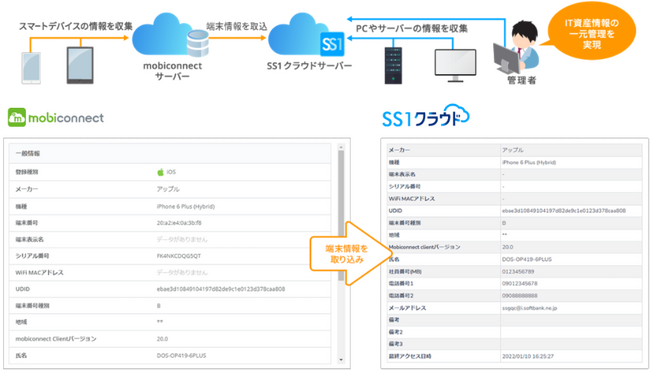Select terminal number 20:a2:e4:0a:3b:f8
Image resolution: width=650 pixels, height=371 pixels.
(179, 223)
